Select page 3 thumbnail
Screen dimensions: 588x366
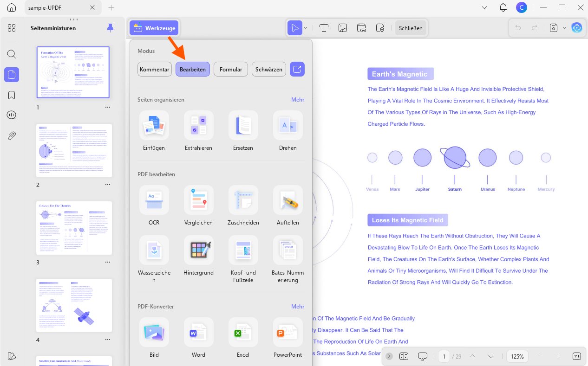tap(74, 228)
